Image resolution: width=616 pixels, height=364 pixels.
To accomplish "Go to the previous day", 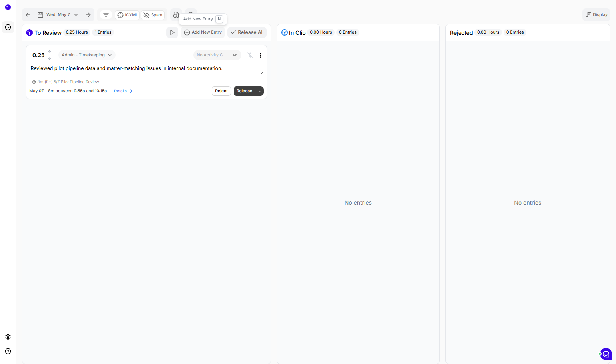I will tap(28, 15).
